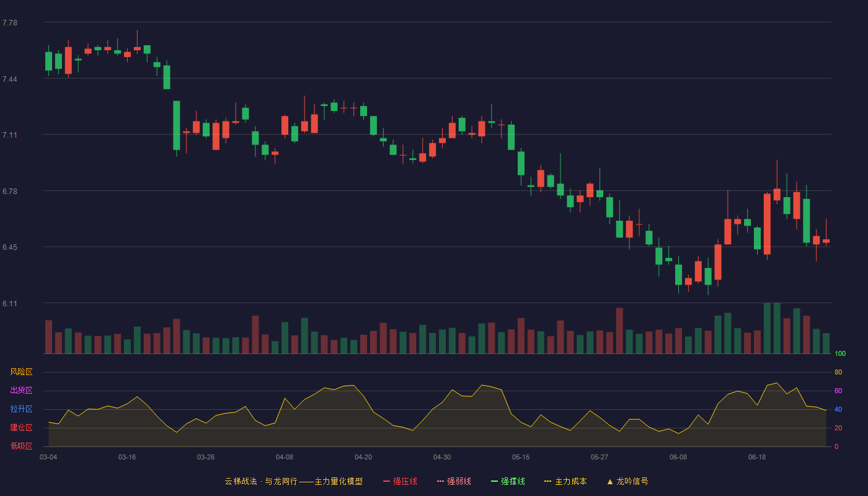
Task: Click the 6.78 price axis label
Action: [10, 192]
